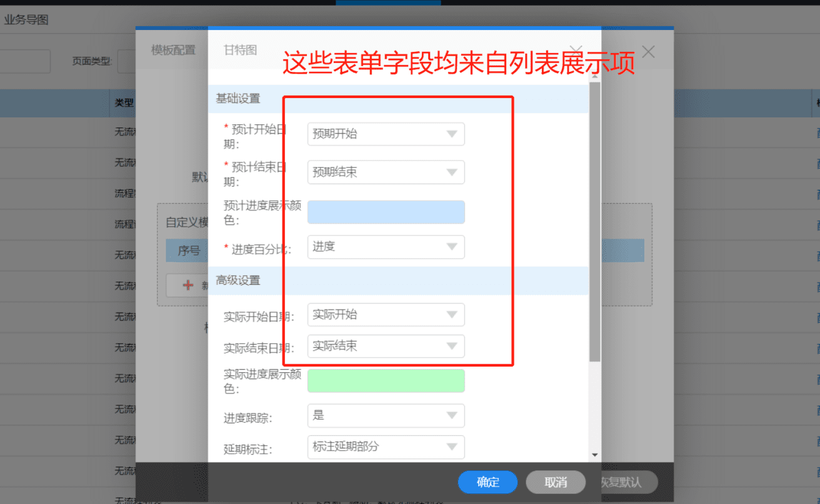Click the 模板配置 dialog title
The width and height of the screenshot is (820, 504).
[173, 51]
